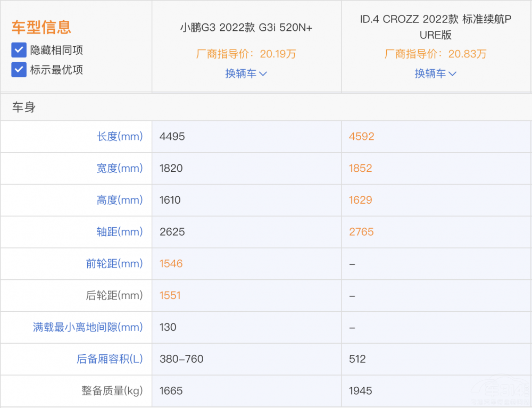Toggle the 标示最优项 checkbox

point(19,70)
